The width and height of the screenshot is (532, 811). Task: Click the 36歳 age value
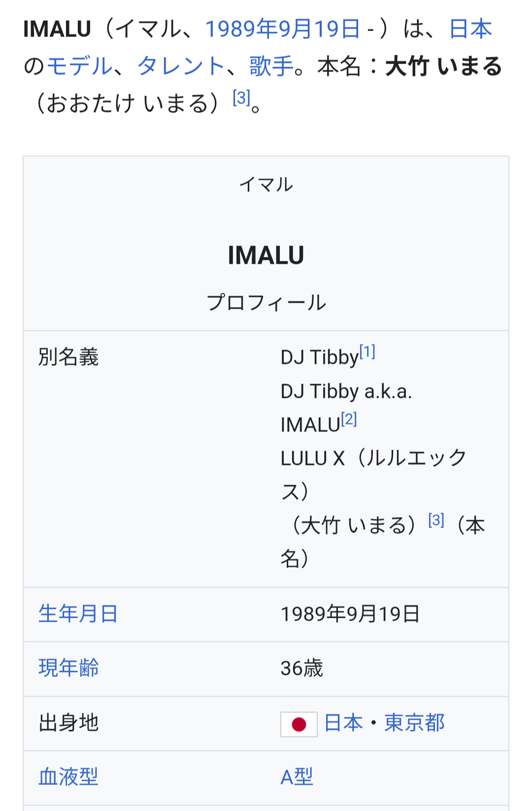pyautogui.click(x=301, y=669)
